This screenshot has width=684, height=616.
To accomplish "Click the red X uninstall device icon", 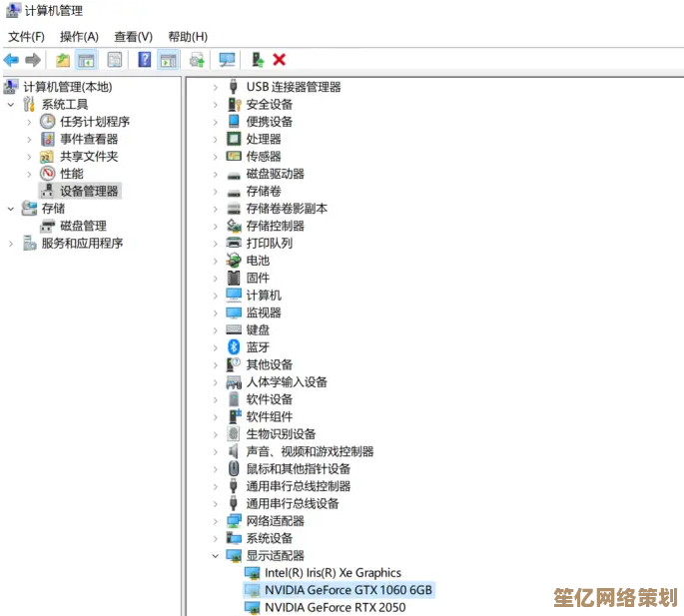I will pos(280,60).
